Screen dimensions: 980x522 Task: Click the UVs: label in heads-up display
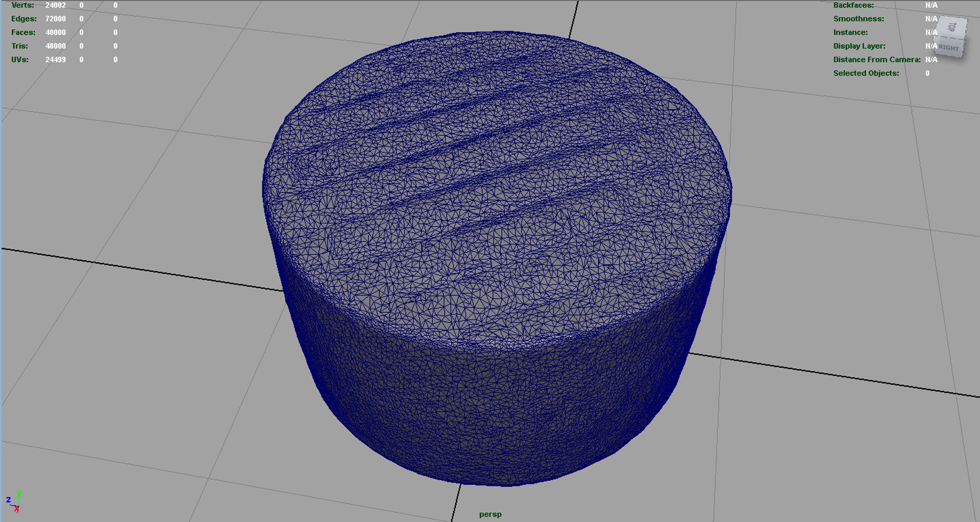[x=20, y=60]
